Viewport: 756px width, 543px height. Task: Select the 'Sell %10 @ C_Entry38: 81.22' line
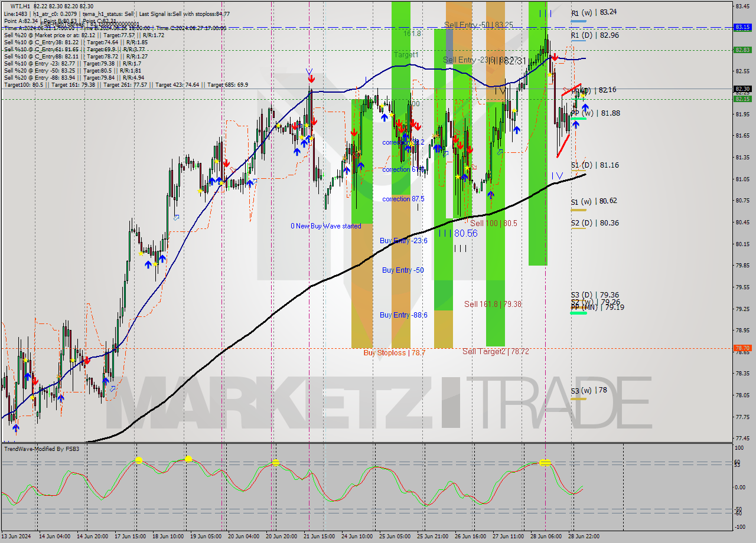(x=76, y=42)
